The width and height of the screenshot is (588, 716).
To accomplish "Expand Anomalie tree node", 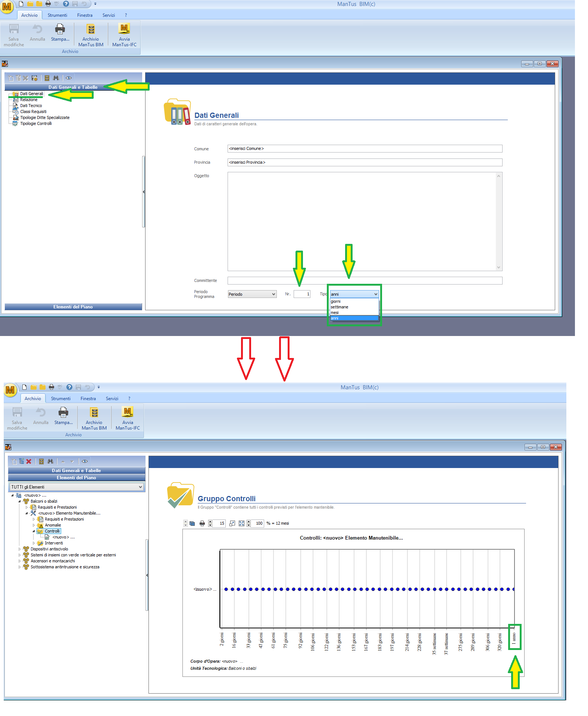I will point(34,525).
